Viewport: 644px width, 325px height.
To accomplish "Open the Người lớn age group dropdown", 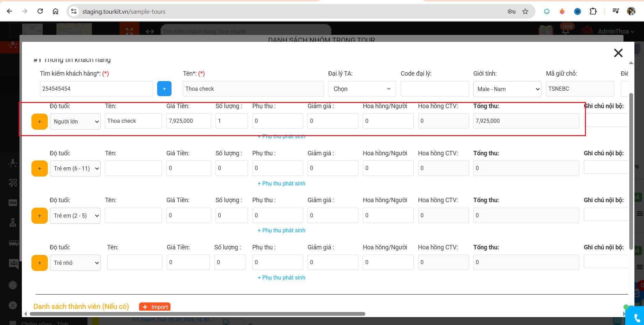I will [75, 121].
